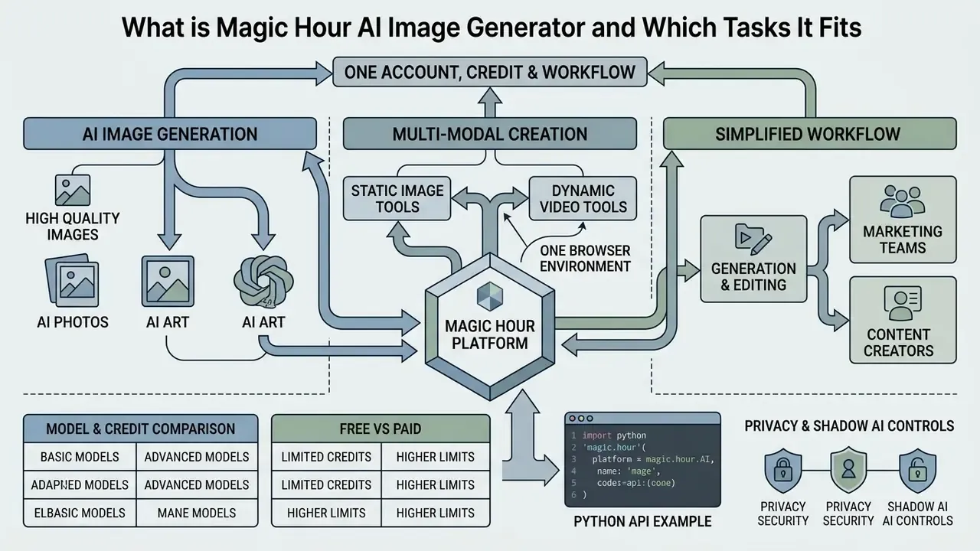
Task: Click the Model & Credit Comparison table header
Action: tap(141, 429)
